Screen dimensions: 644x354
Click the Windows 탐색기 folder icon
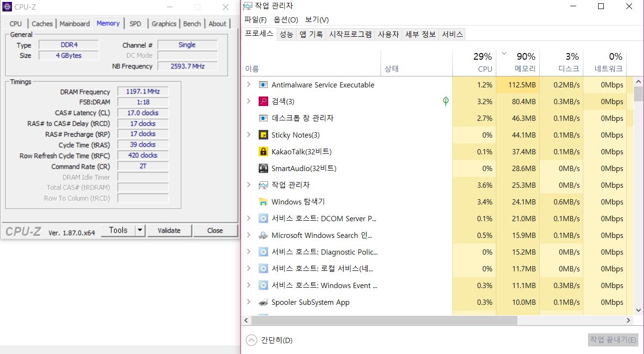tap(263, 202)
